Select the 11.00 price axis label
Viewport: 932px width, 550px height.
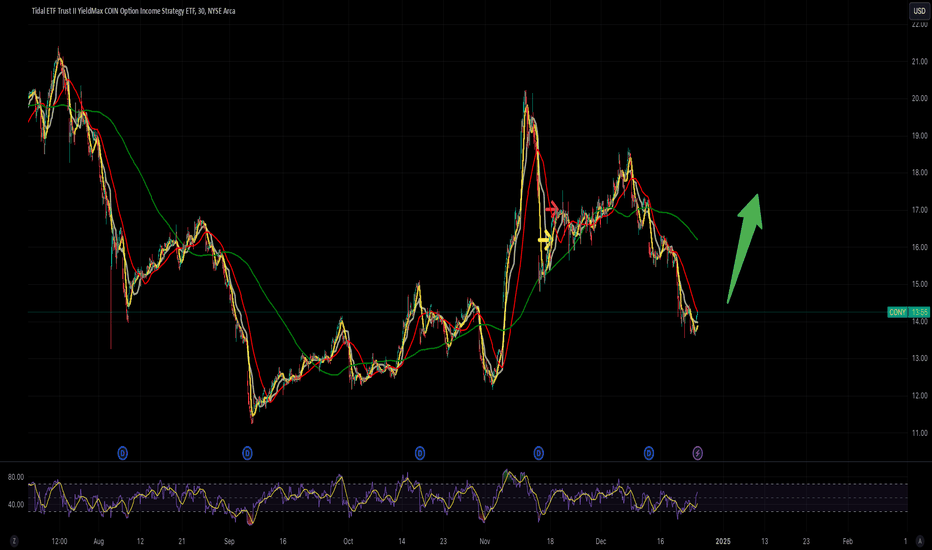(920, 433)
